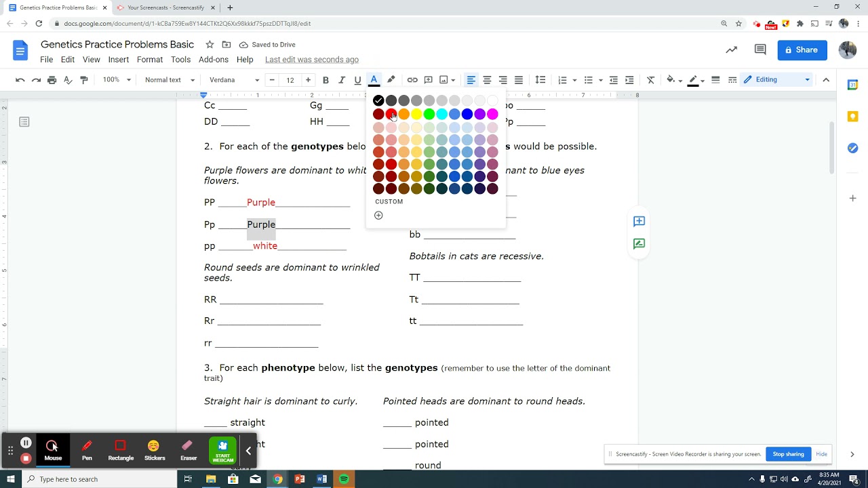Enable the Screencastify Mouse spotlight tool
The height and width of the screenshot is (488, 868).
click(53, 449)
